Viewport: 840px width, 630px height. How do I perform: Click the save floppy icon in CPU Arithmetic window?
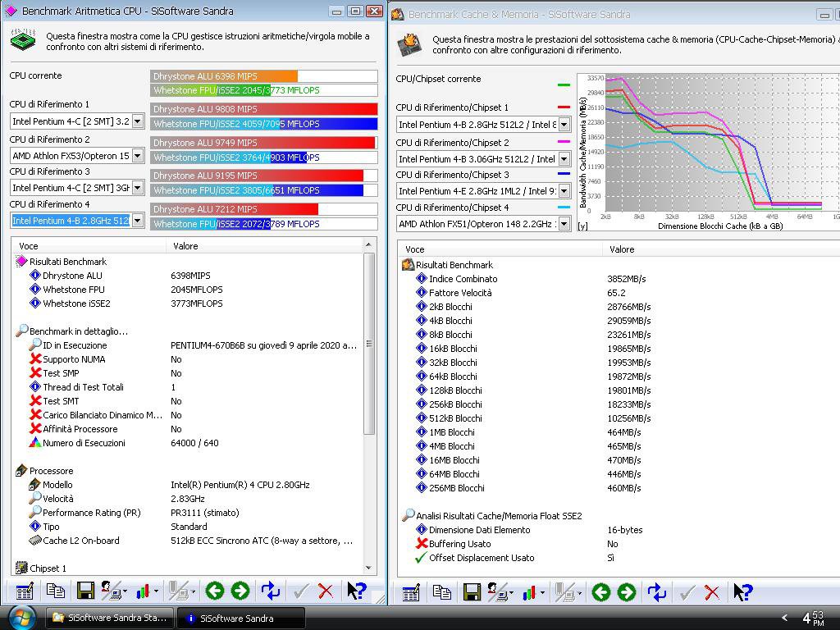pos(84,591)
